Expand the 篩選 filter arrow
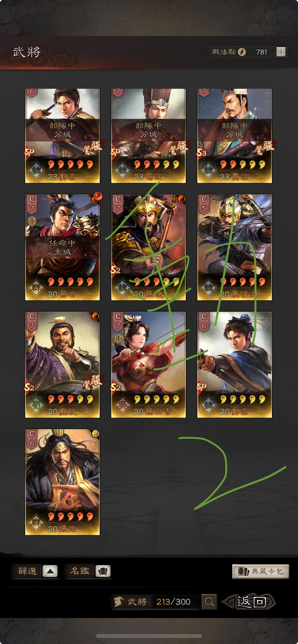 [50, 571]
